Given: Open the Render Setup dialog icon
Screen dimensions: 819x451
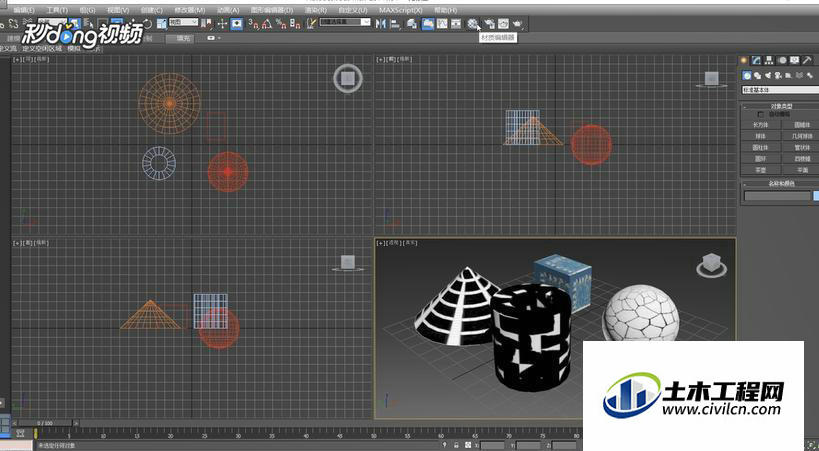Looking at the screenshot, I should [489, 24].
